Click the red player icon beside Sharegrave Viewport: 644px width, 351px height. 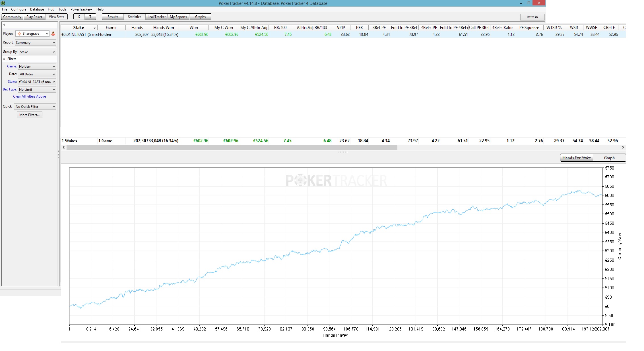click(53, 34)
